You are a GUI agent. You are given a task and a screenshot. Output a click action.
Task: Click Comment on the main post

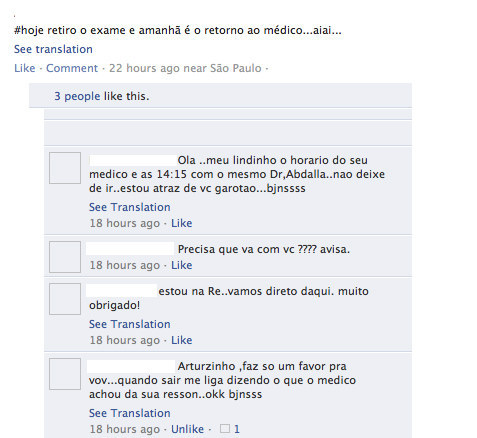[x=72, y=68]
